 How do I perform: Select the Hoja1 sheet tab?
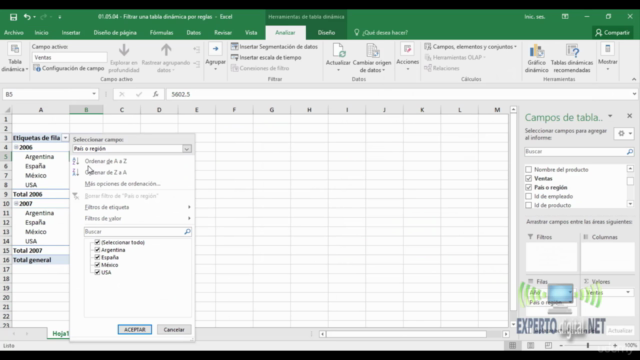click(60, 334)
